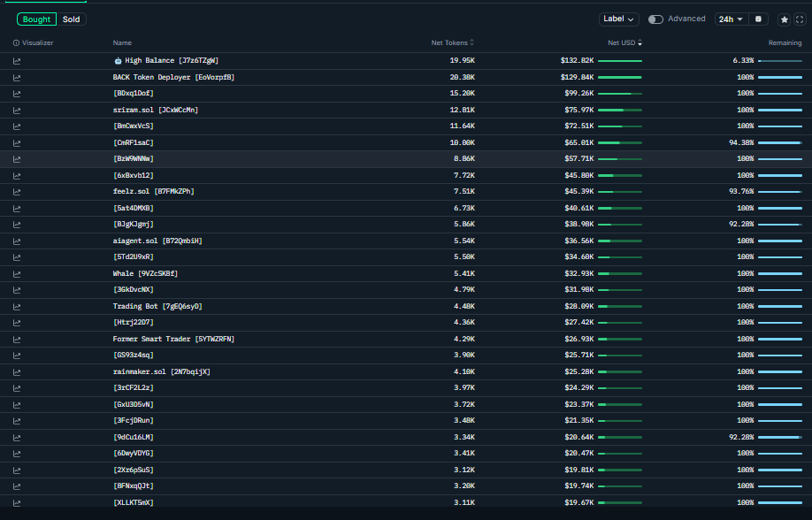Viewport: 812px width, 520px height.
Task: Switch to the Sold tab
Action: 71,19
